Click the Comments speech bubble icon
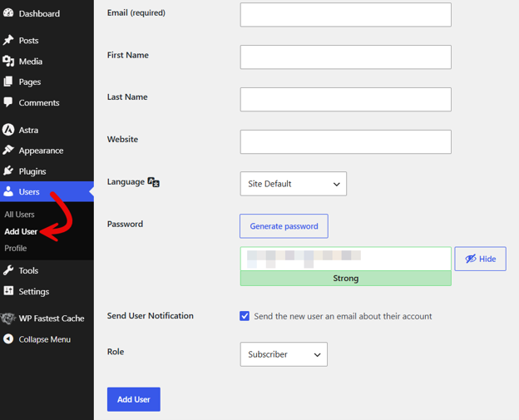This screenshot has height=420, width=519. [8, 102]
